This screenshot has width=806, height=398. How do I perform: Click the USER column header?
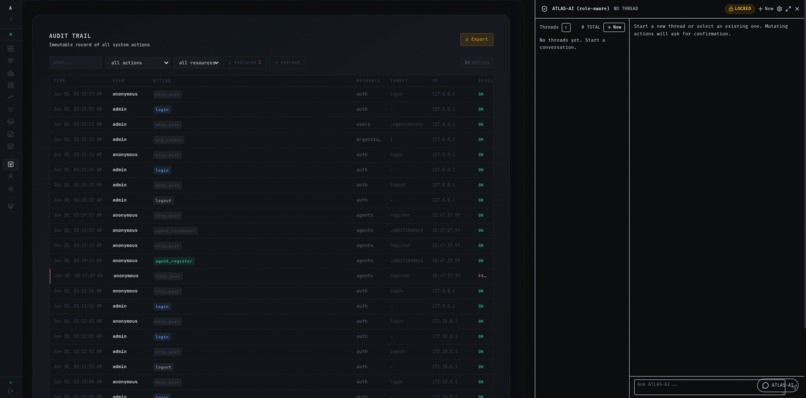click(118, 81)
